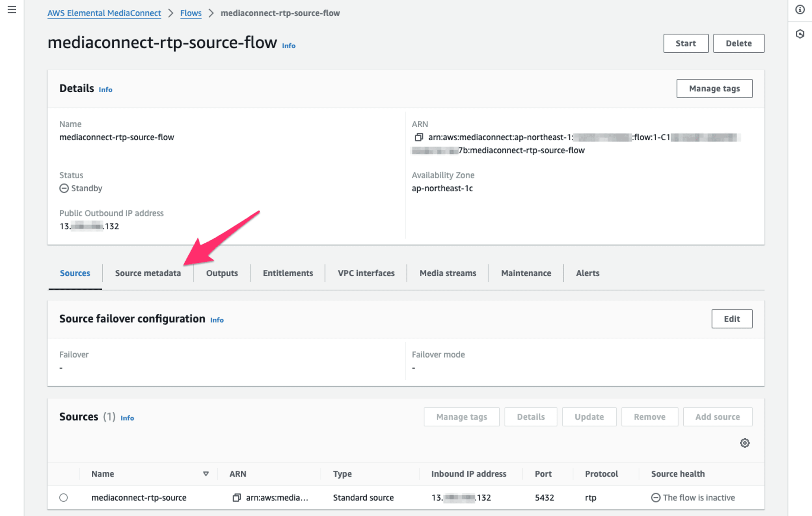The image size is (812, 516).
Task: Click the source Details button
Action: coord(531,417)
